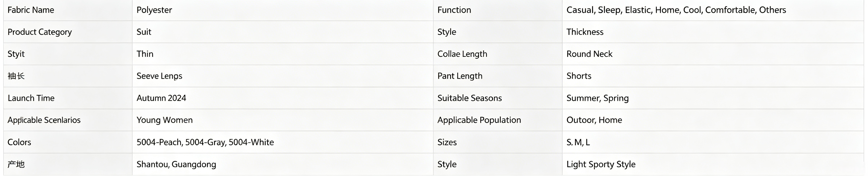Select the Young Women value cell
Screen dimensions: 868x176
(283, 120)
